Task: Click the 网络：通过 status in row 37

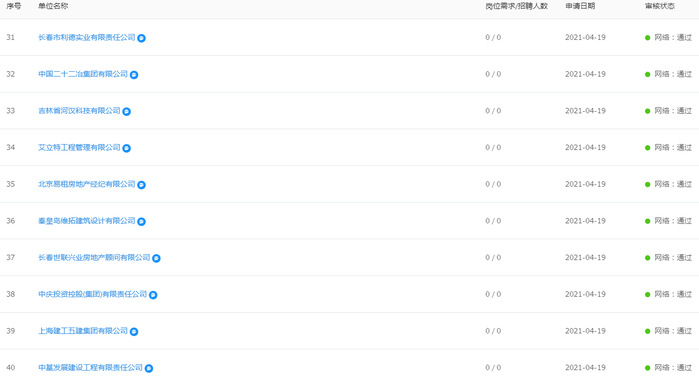Action: 668,258
